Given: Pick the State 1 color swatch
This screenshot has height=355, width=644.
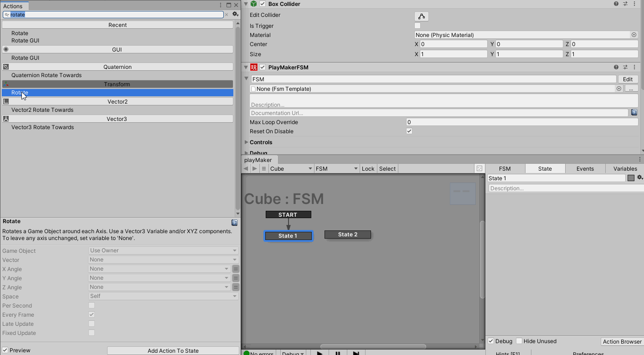Looking at the screenshot, I should 631,178.
